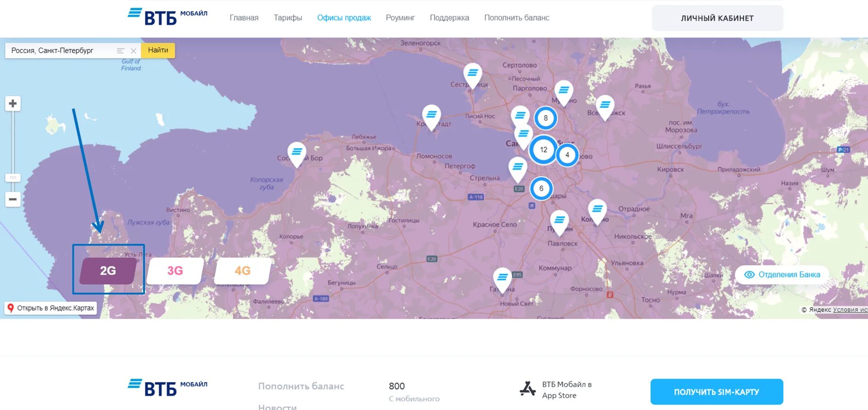Click the Получить SIM-карту button
Screen dimensions: 868x410
pos(717,392)
